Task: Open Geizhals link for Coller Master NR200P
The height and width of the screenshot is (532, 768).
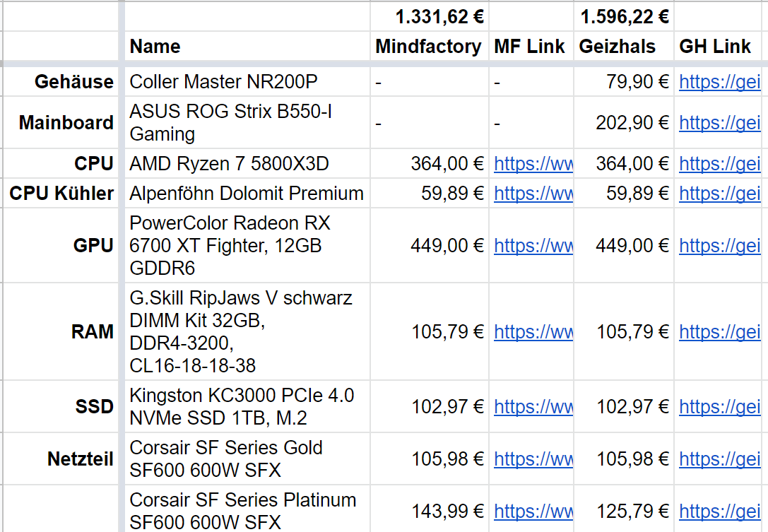Action: (719, 82)
